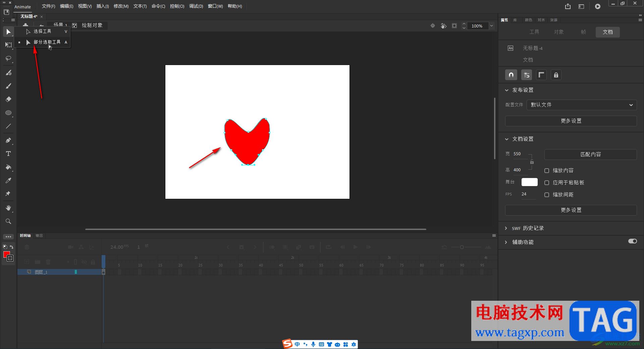Select the Hand tool
The image size is (644, 349).
click(8, 208)
